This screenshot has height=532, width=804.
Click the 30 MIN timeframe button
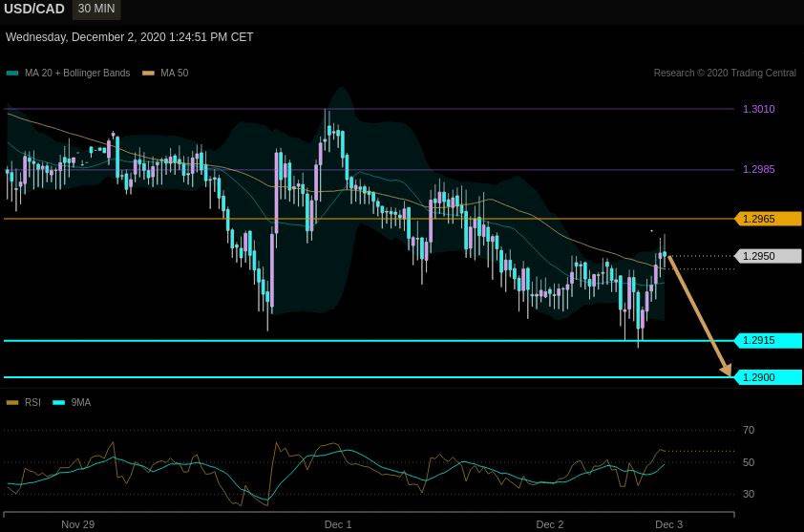coord(96,9)
